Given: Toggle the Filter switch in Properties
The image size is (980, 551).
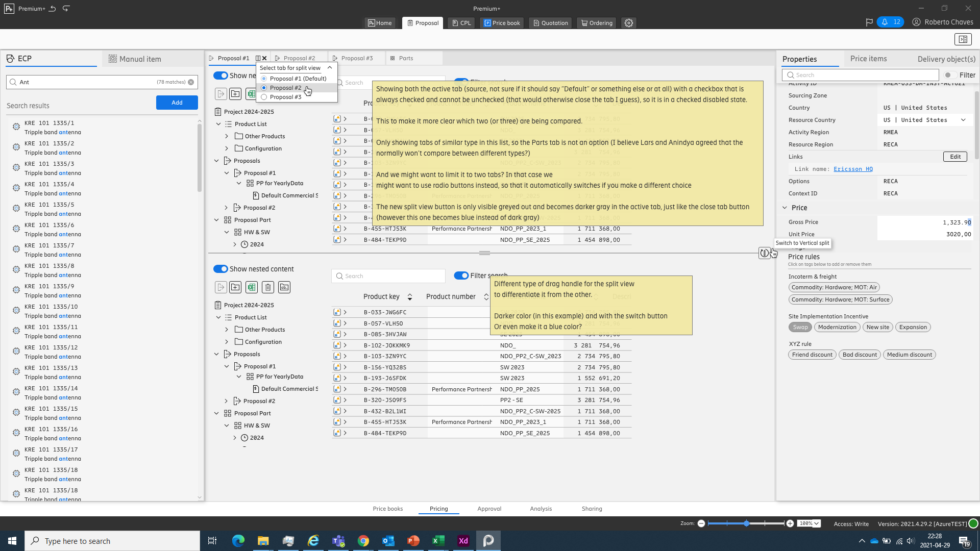Looking at the screenshot, I should [950, 75].
